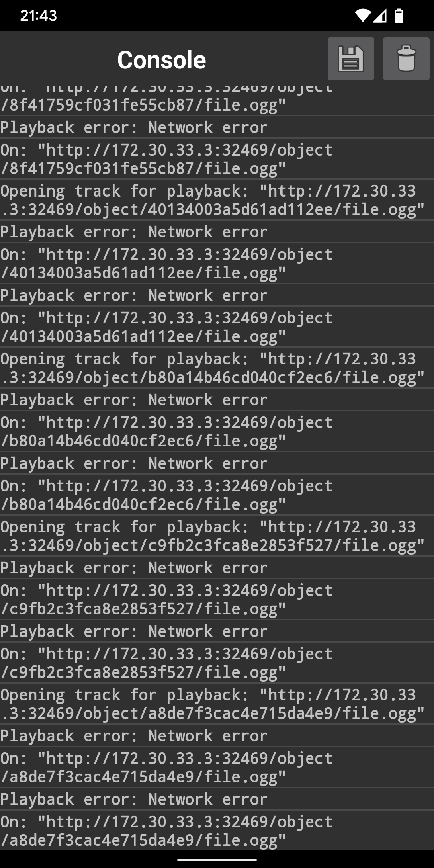This screenshot has width=434, height=868.
Task: Tap Playback error directly after Opening b80a14b46cd040cf2ec6
Action: (x=134, y=400)
